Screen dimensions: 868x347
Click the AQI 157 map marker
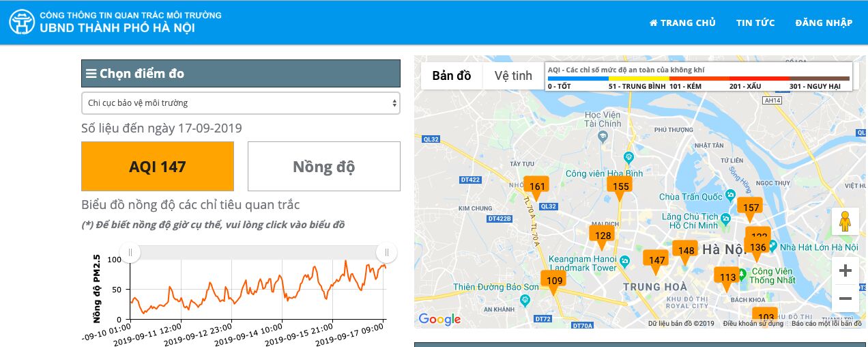750,208
